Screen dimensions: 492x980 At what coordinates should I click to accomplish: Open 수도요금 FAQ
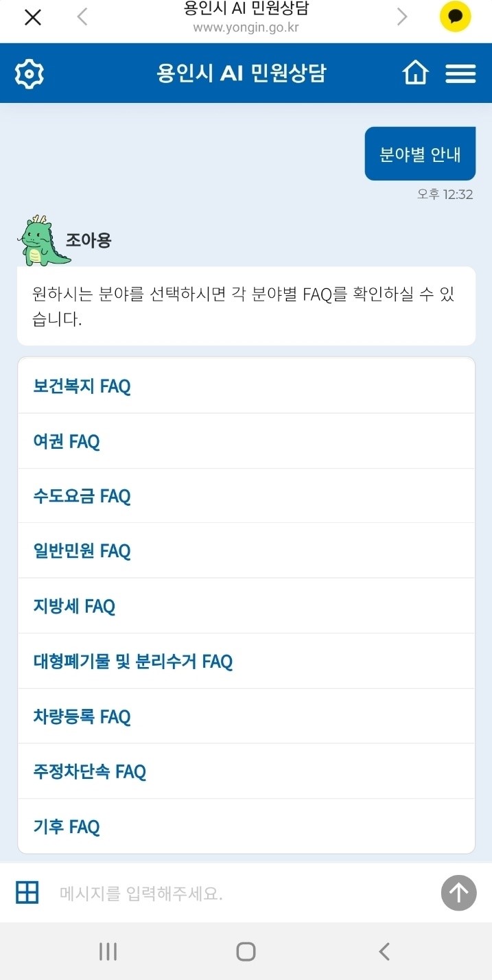[x=246, y=496]
